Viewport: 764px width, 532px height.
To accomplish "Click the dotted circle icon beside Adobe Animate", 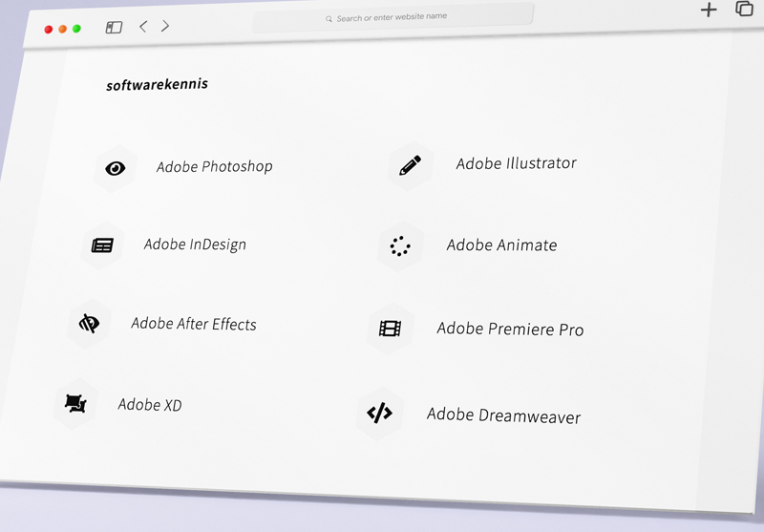I will (x=400, y=246).
